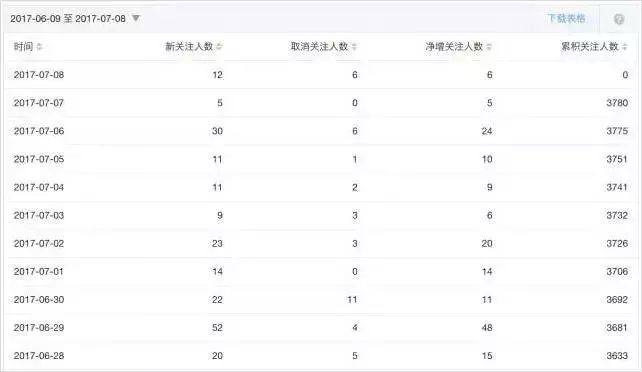Viewport: 642px width, 372px height.
Task: Click the 时间 column header label
Action: click(x=23, y=46)
